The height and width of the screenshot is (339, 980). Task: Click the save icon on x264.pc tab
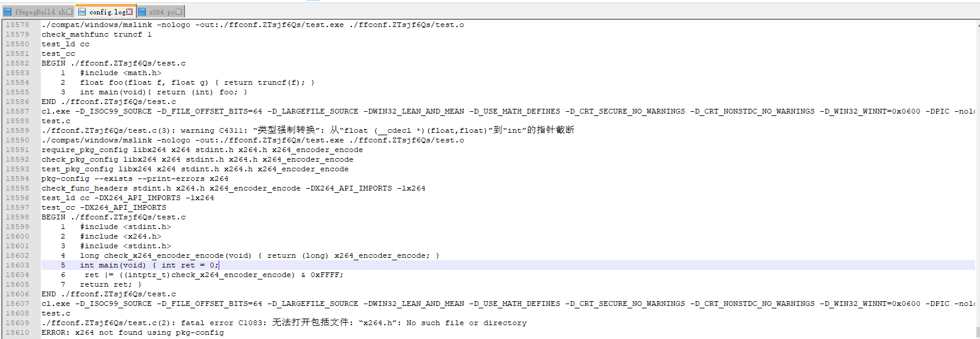(142, 12)
